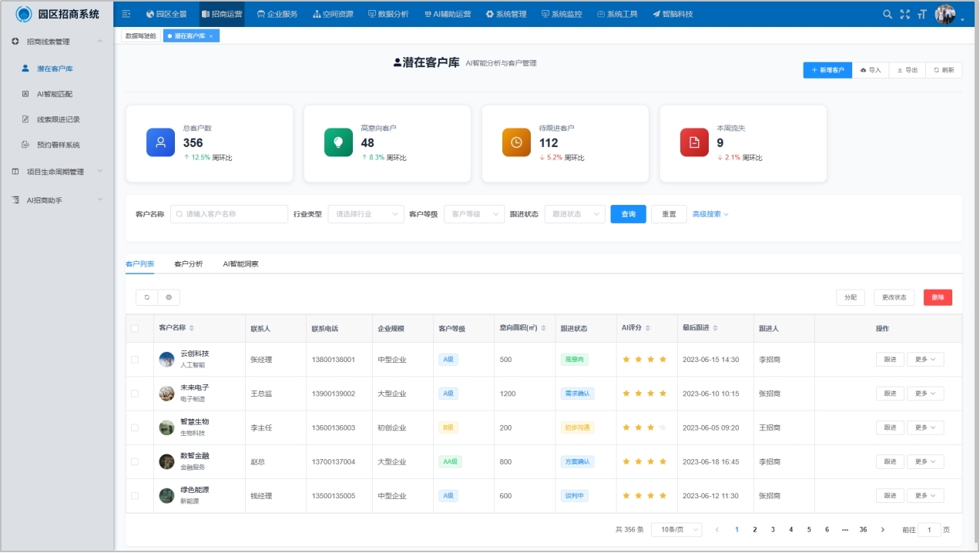980x553 pixels.
Task: Select all rows via header checkbox
Action: point(136,328)
